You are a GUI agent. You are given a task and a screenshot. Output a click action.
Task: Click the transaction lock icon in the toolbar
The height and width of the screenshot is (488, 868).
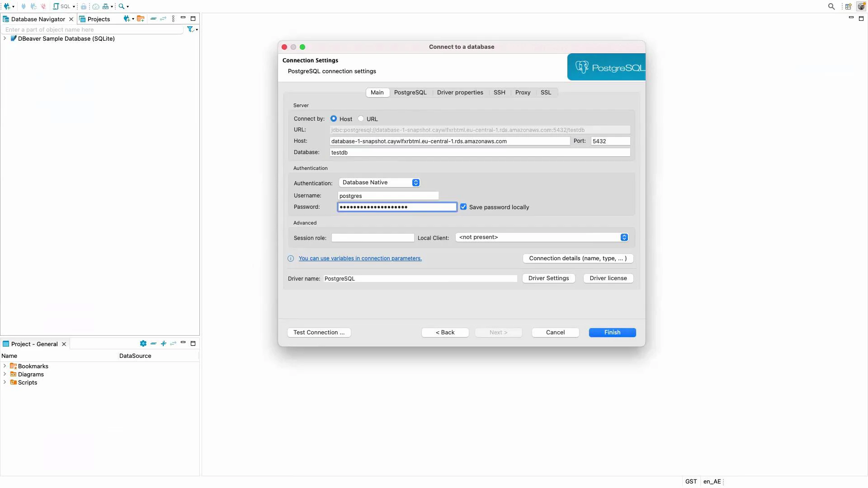pyautogui.click(x=84, y=6)
